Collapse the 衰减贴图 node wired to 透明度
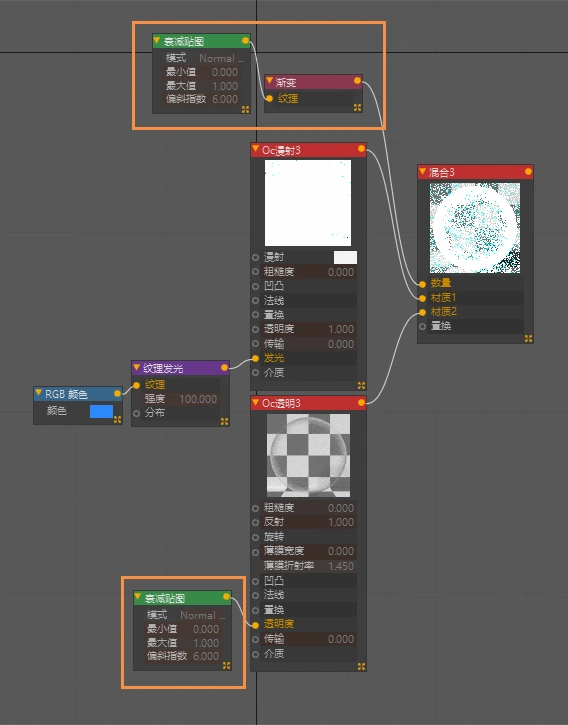The width and height of the screenshot is (568, 725). [138, 597]
